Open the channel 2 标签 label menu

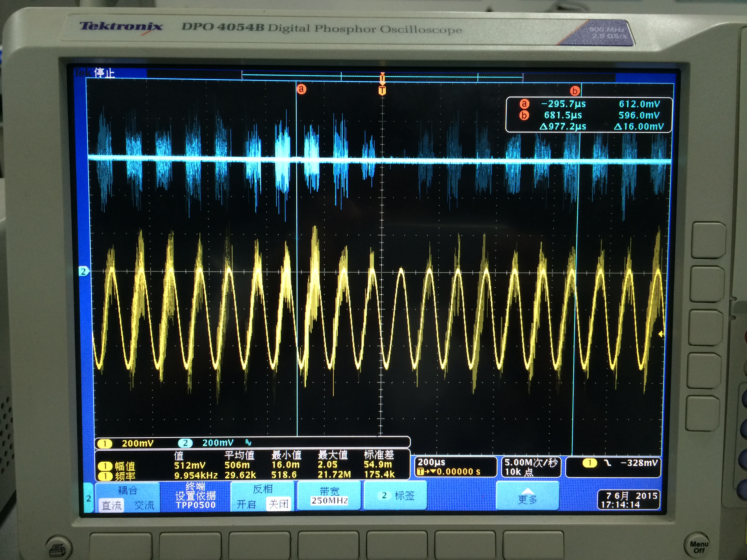pos(395,495)
